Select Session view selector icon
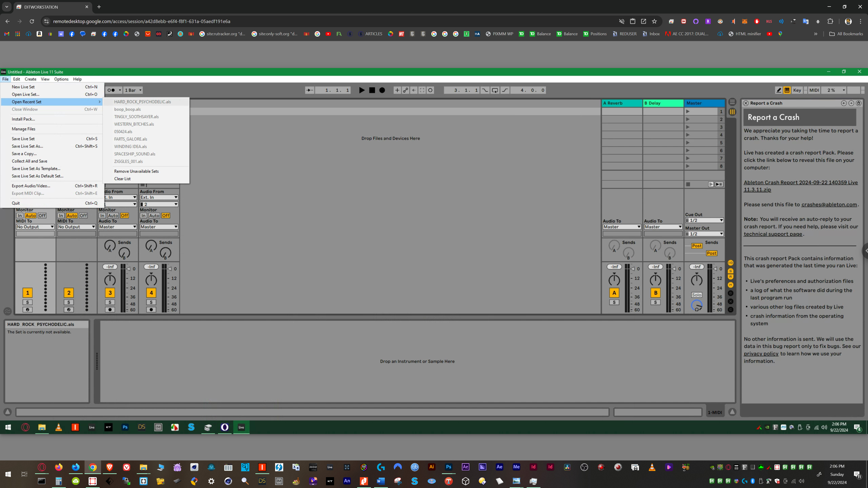 732,112
